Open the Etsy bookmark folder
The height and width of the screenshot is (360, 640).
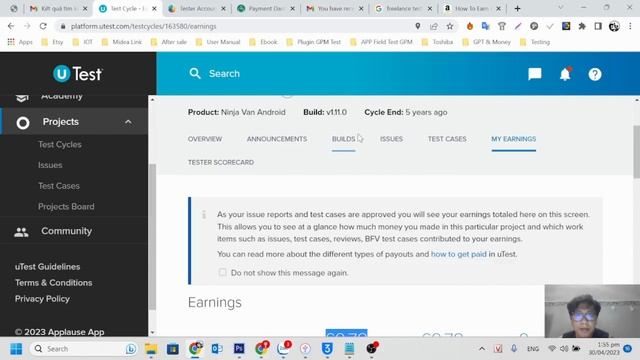pos(53,42)
